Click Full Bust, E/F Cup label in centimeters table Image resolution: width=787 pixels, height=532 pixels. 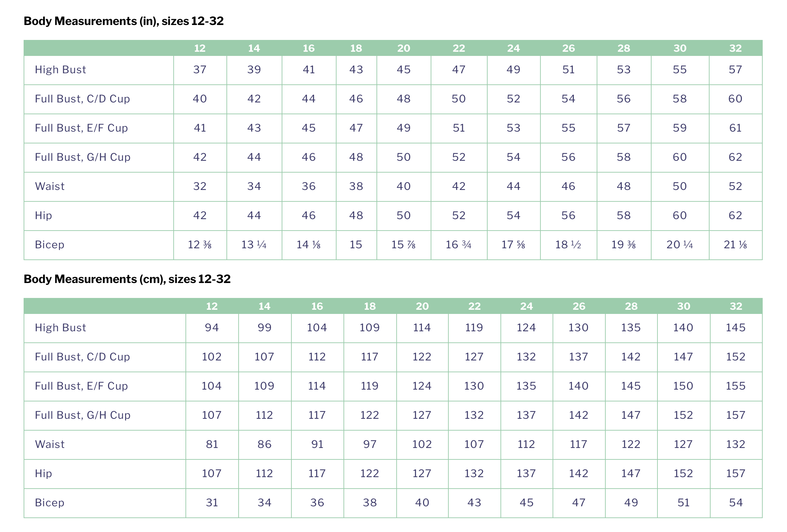coord(81,386)
